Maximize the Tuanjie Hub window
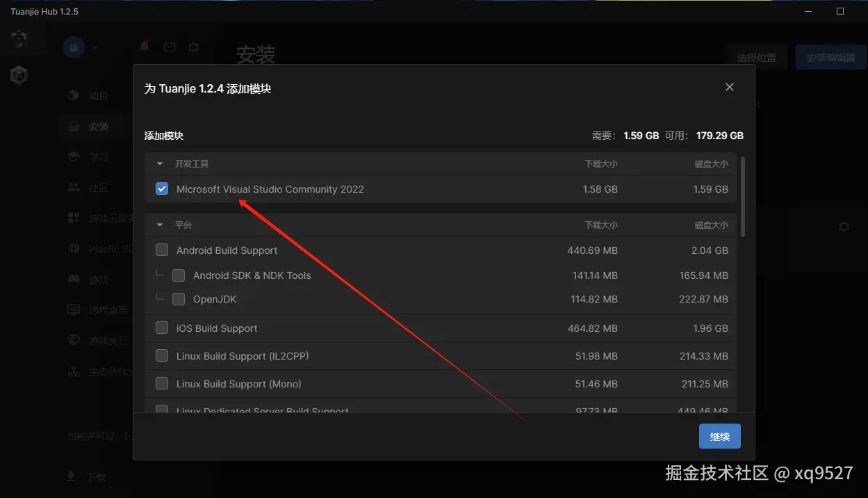868x498 pixels. pyautogui.click(x=840, y=11)
